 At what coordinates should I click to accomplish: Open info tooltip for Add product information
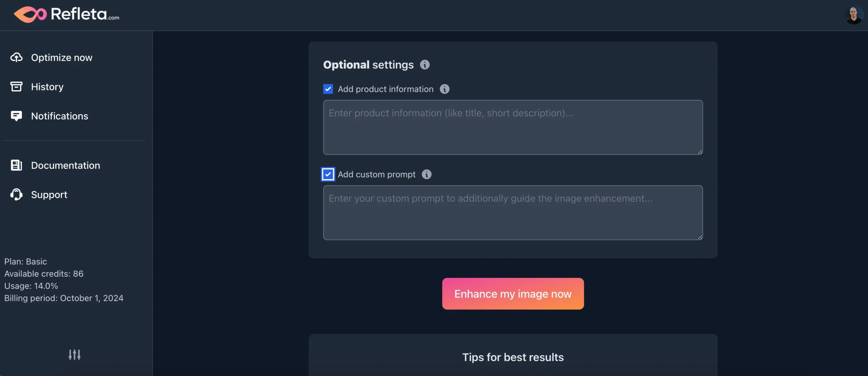click(x=444, y=89)
